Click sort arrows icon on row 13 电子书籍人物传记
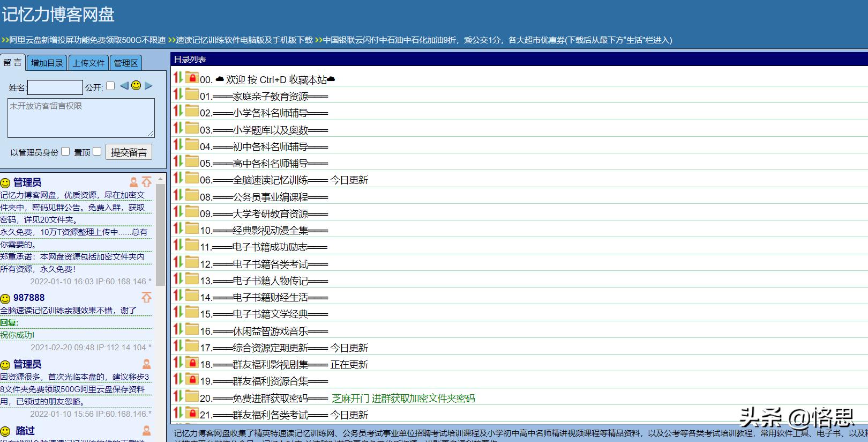Screen dimensions: 868x442 click(178, 279)
